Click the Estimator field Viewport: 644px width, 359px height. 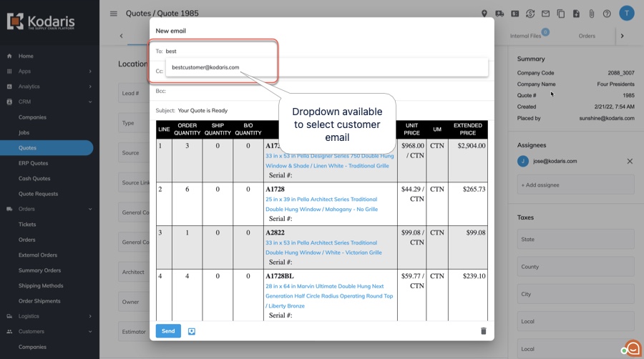coord(134,332)
